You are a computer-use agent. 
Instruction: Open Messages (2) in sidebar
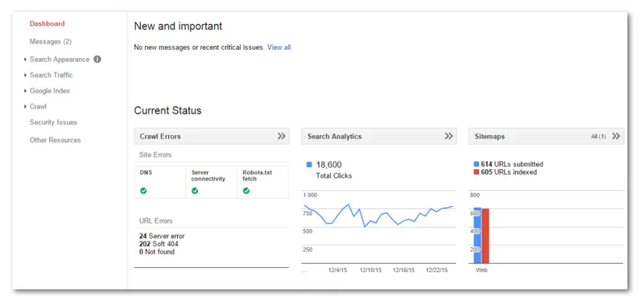point(51,42)
